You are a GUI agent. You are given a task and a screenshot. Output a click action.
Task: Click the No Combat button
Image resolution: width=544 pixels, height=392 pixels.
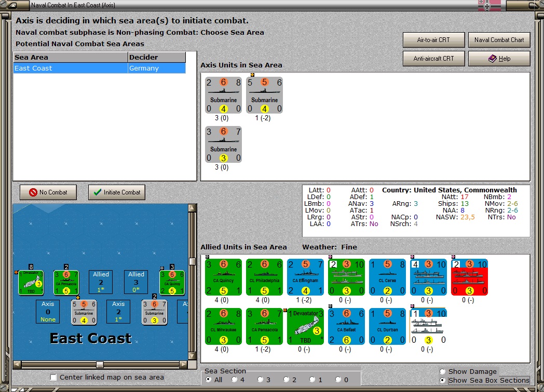pos(48,192)
